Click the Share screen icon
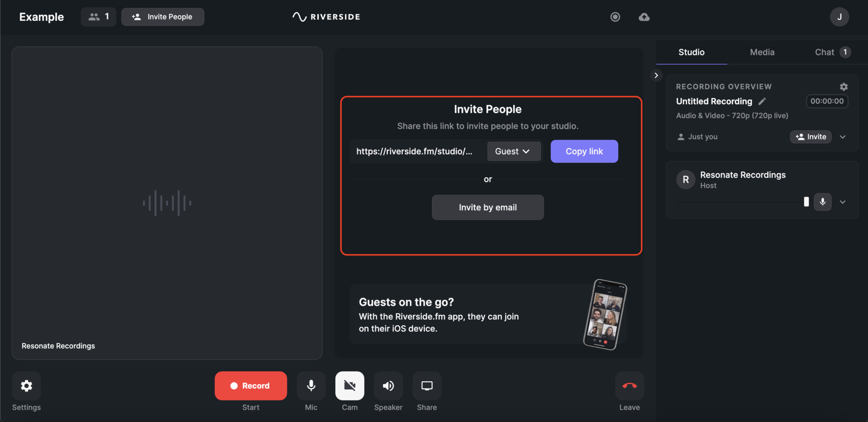 click(427, 386)
